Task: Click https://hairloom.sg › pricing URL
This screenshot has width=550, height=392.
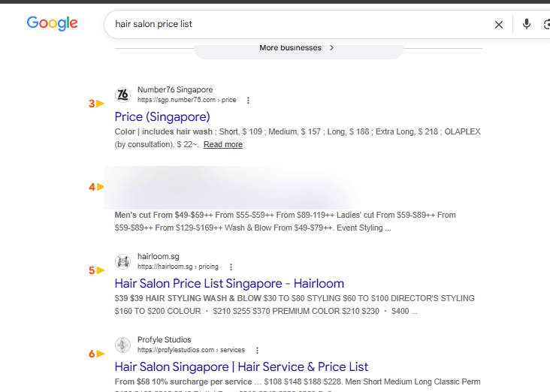Action: (178, 267)
